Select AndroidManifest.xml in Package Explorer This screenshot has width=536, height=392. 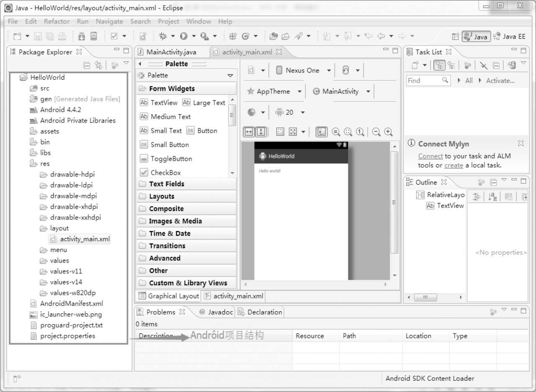pos(67,304)
